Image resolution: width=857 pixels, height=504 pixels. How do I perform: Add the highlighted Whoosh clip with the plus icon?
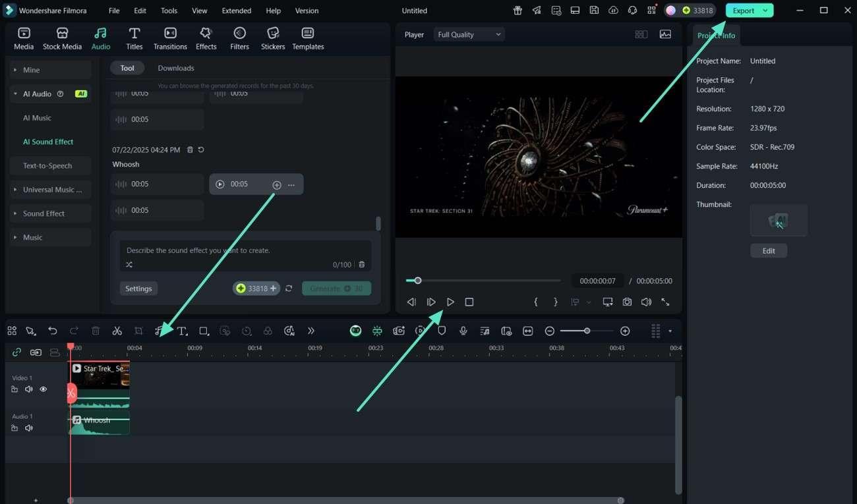point(277,185)
